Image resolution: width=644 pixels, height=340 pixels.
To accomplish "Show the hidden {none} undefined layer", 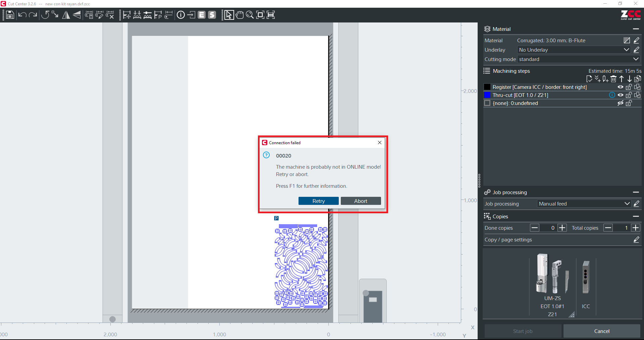I will 620,103.
